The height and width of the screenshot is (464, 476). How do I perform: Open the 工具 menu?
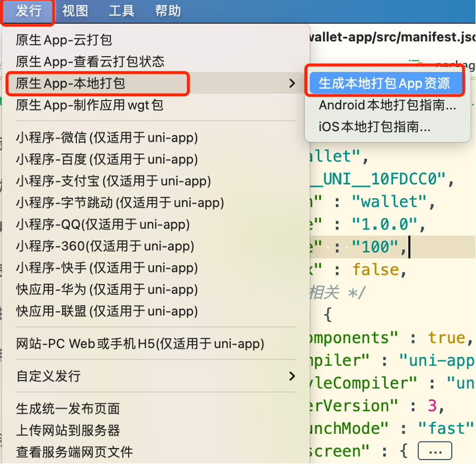coord(121,11)
